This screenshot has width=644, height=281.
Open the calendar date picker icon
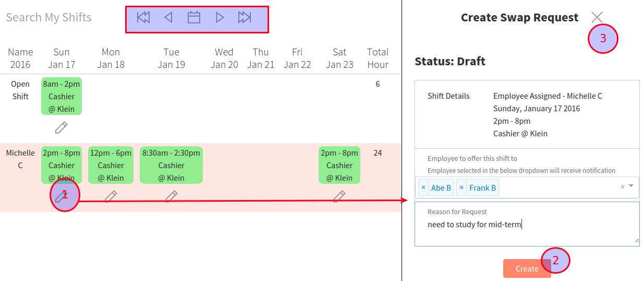click(194, 18)
